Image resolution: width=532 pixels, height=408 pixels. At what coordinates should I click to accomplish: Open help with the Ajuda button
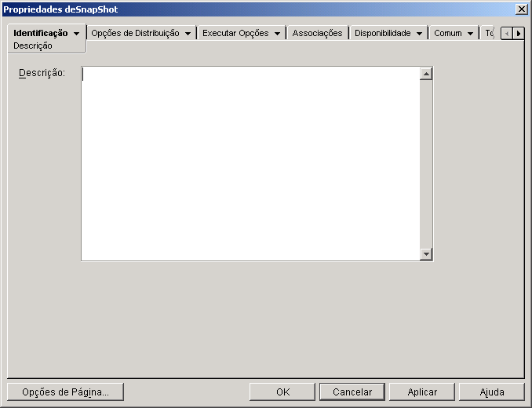(492, 392)
